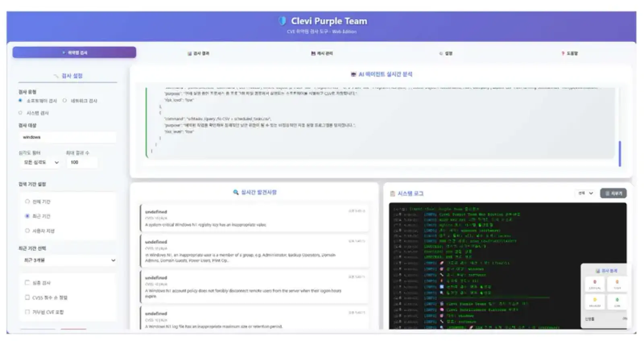
Task: Go to the 캐시 관리 tab
Action: pyautogui.click(x=322, y=53)
